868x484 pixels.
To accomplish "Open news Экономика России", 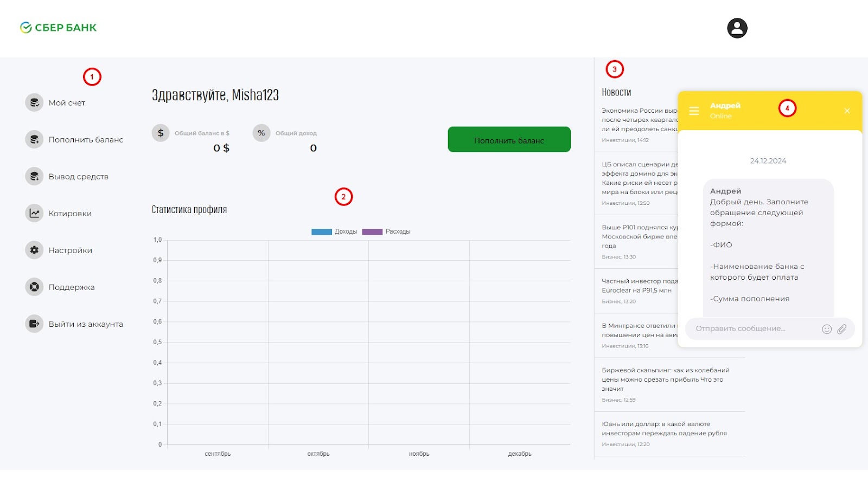I will (640, 120).
